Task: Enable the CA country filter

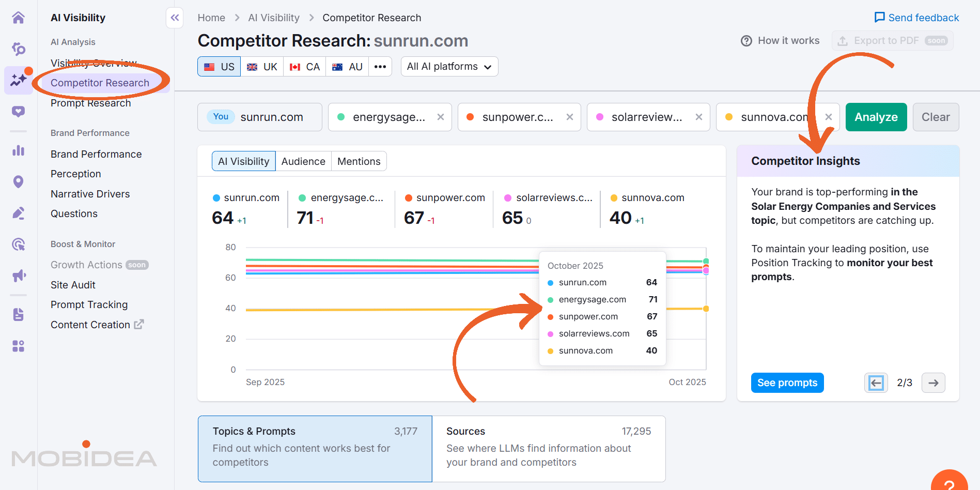Action: (x=304, y=66)
